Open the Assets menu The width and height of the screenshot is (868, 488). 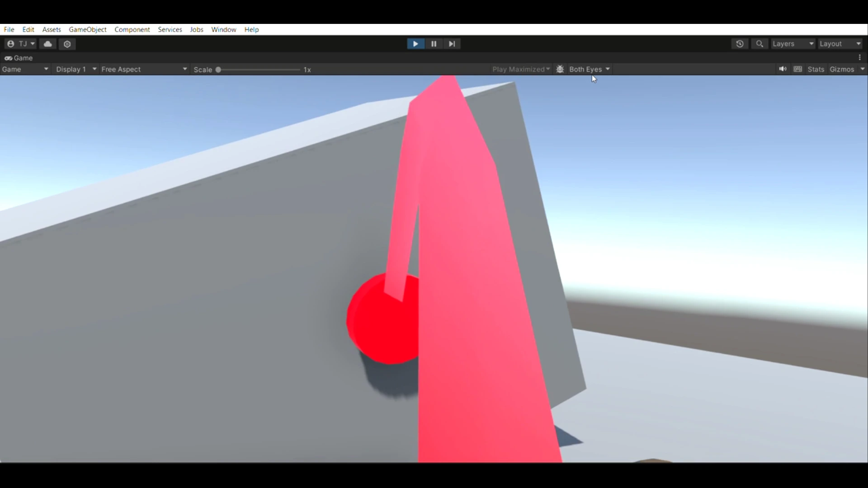[x=52, y=29]
